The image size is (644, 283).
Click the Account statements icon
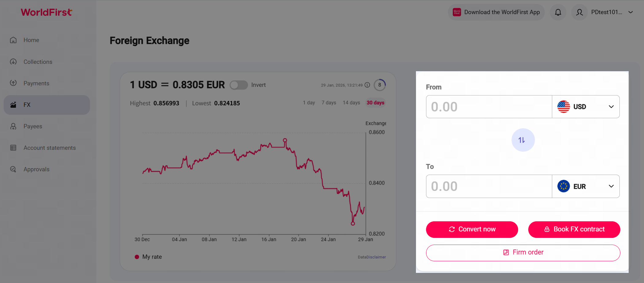click(13, 148)
